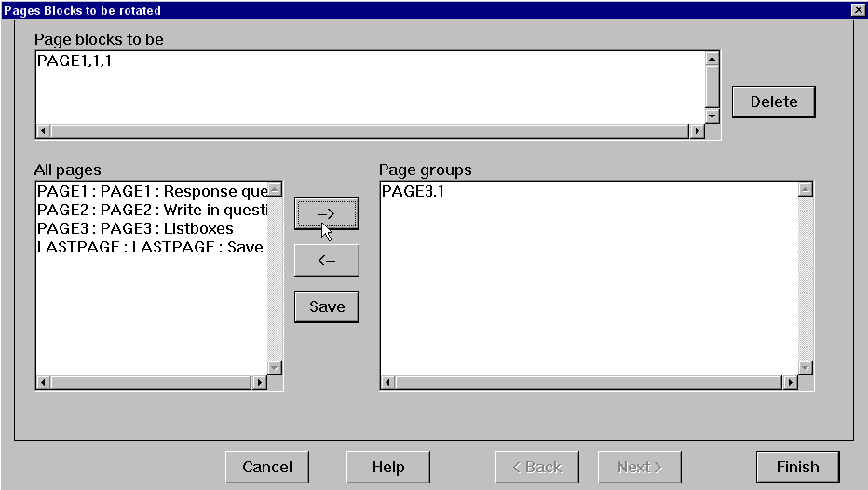868x490 pixels.
Task: Select PAGE1 Response question in All pages
Action: (152, 192)
